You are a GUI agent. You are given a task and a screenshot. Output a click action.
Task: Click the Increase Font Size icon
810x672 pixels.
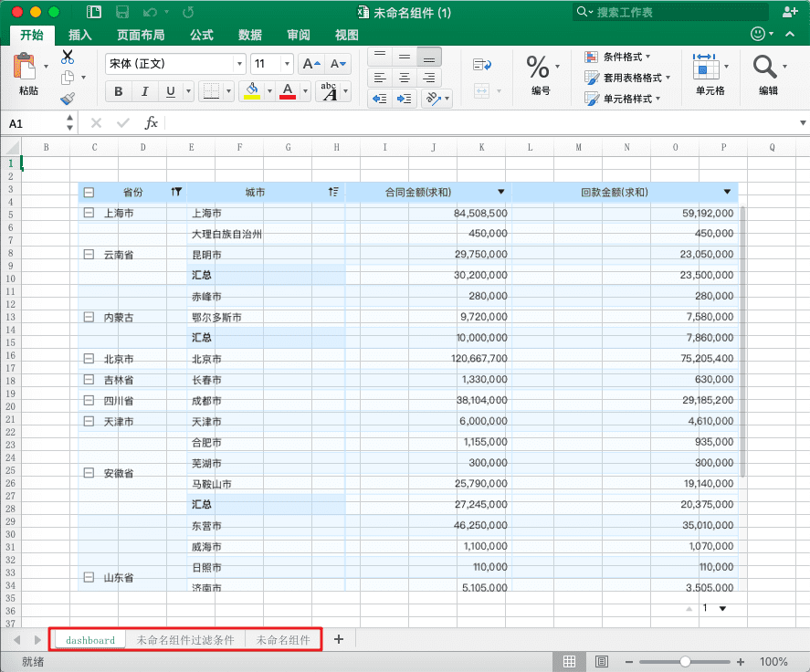pyautogui.click(x=311, y=64)
